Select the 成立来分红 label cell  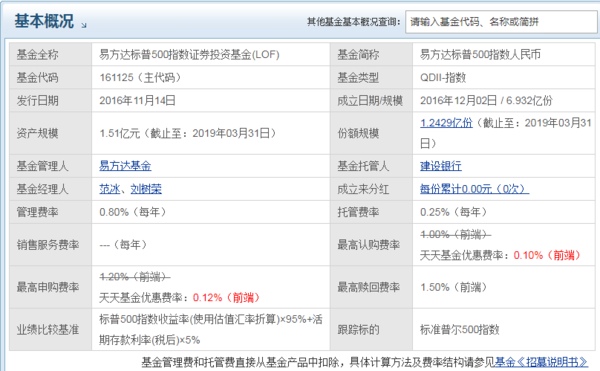(x=372, y=189)
